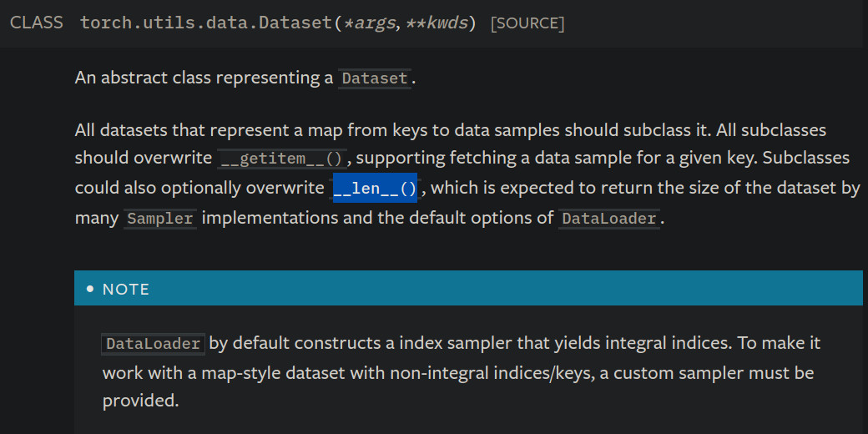Click Dataset code in the first sentence

tap(375, 78)
